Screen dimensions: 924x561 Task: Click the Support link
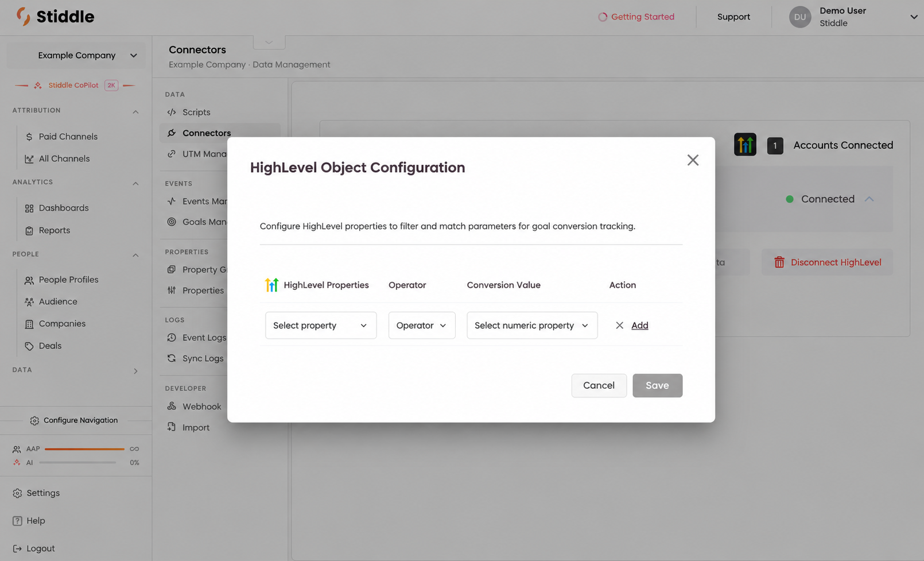coord(733,17)
